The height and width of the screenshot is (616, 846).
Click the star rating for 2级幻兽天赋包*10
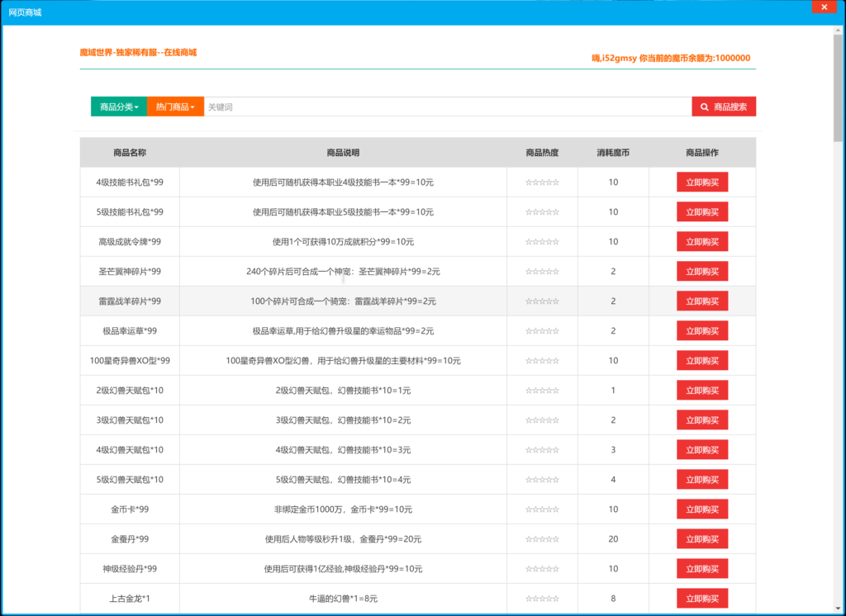tap(542, 390)
